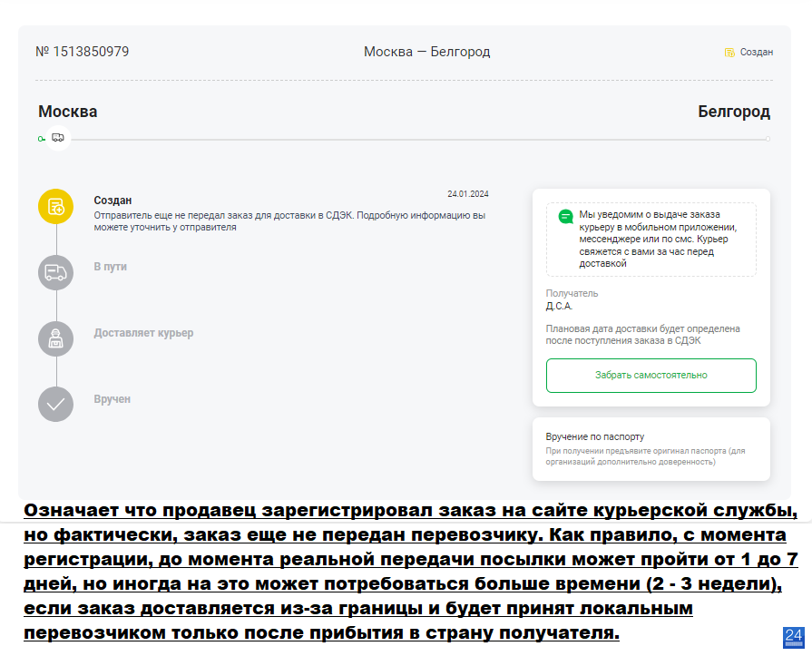Click the Москва origin city heading
Viewport: 812px width, 656px height.
point(68,112)
